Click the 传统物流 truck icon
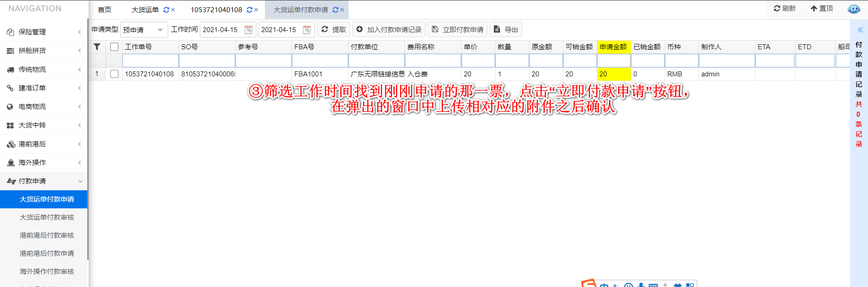Screen dimensions: 868x287 (x=10, y=70)
